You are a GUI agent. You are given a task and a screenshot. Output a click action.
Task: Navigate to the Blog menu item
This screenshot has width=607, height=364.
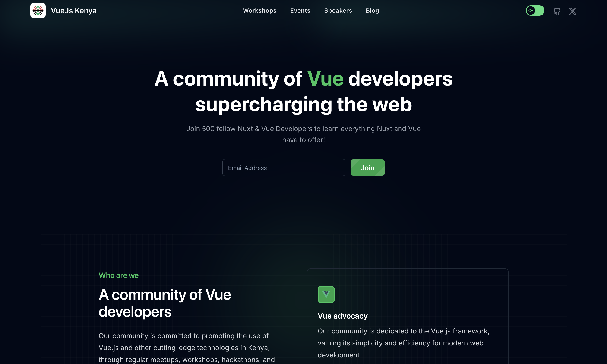pyautogui.click(x=372, y=10)
